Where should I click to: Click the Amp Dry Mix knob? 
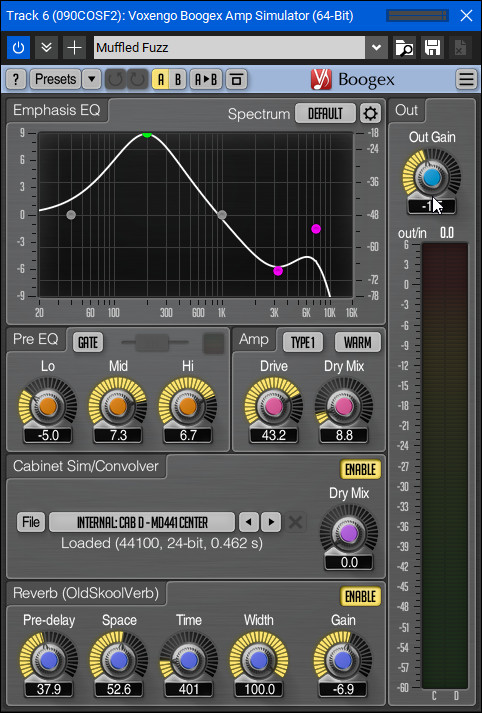point(344,406)
